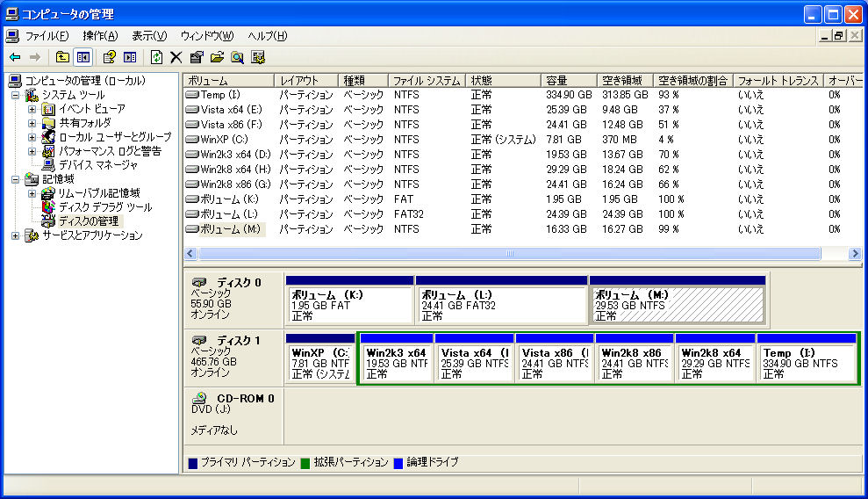
Task: Click the disk settings toolbar icon
Action: (x=258, y=57)
